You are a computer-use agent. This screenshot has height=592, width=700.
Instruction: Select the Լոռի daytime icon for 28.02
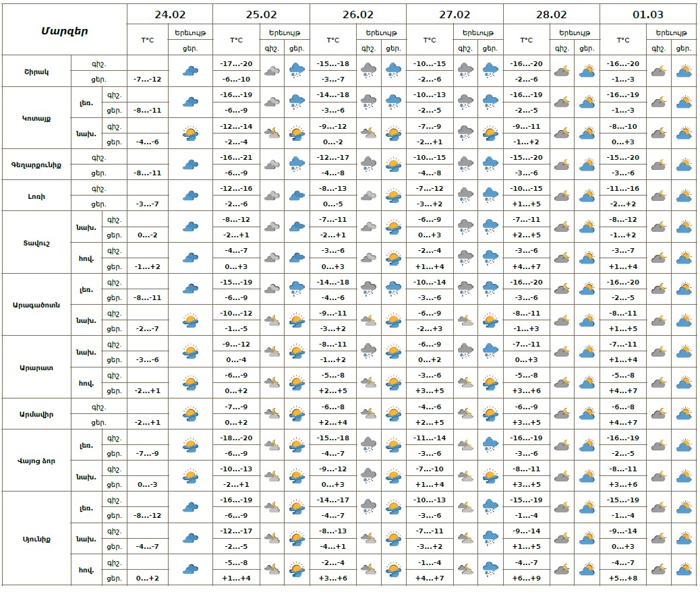pyautogui.click(x=587, y=196)
